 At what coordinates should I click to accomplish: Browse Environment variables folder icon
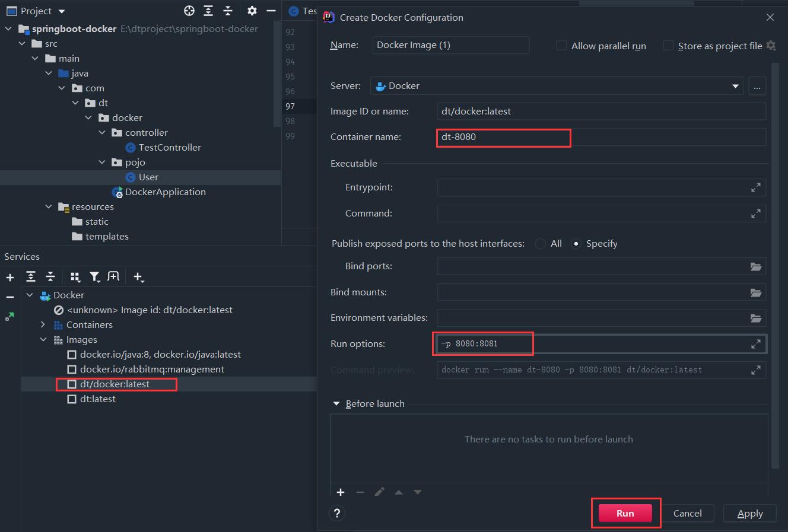point(756,318)
